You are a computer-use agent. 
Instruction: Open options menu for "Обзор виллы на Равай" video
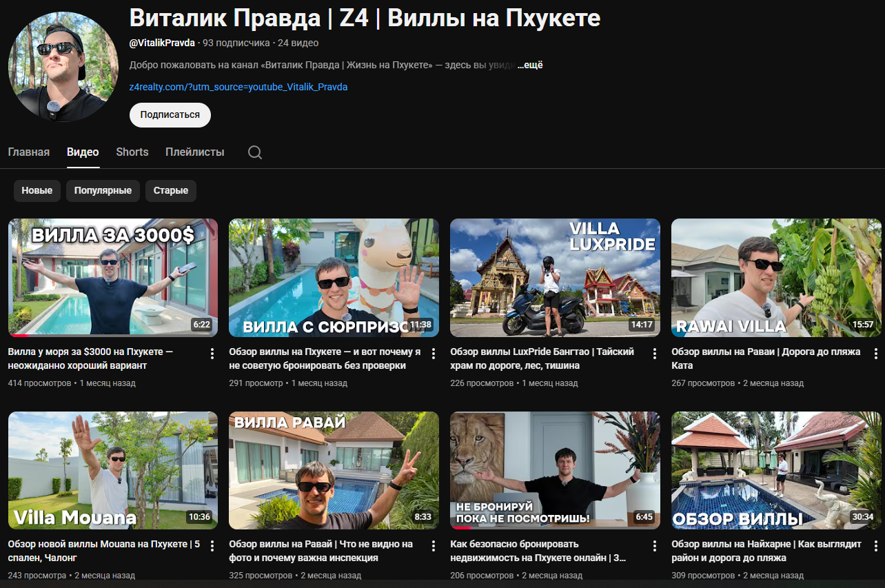tap(434, 546)
